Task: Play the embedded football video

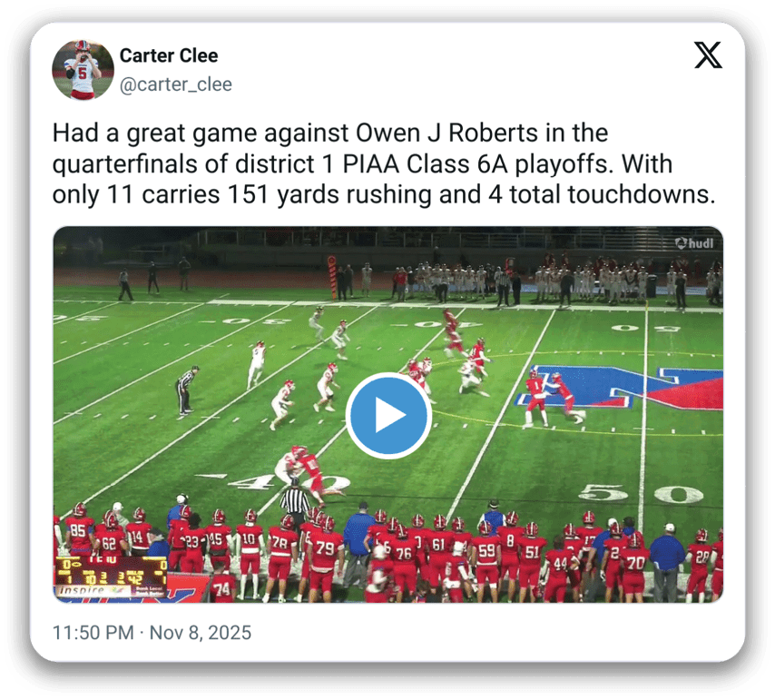Action: [x=388, y=415]
